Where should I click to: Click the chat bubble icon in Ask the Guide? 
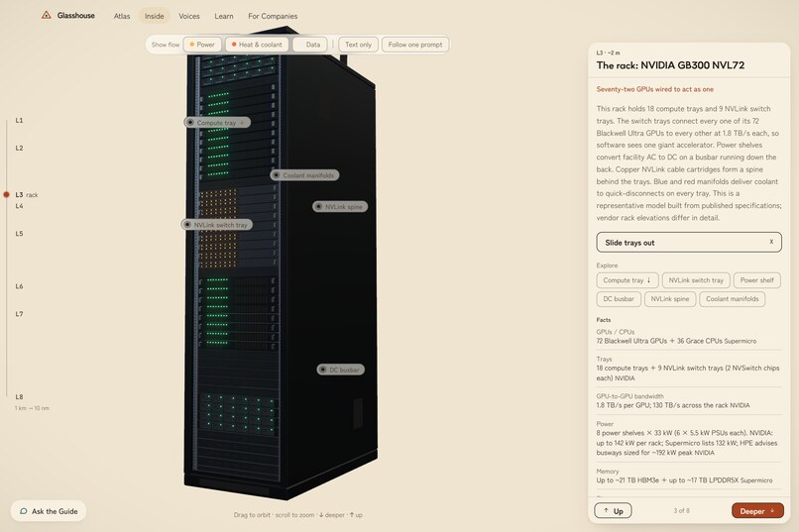[x=24, y=511]
